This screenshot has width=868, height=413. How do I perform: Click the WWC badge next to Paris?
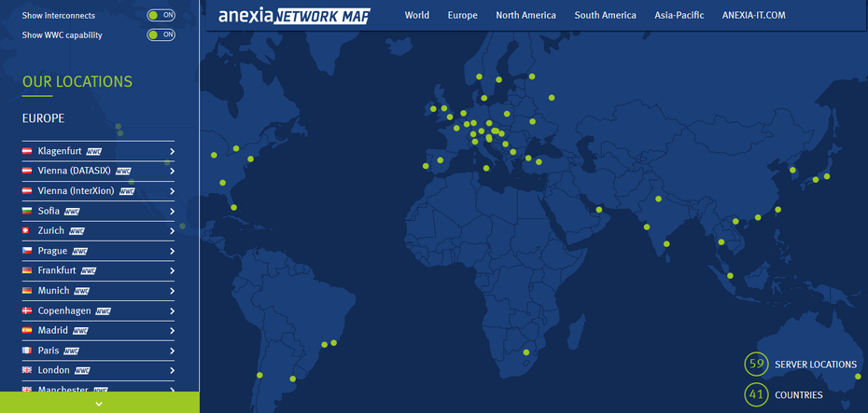(72, 351)
